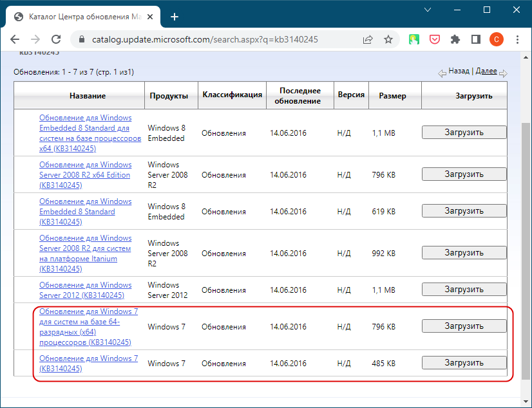Image resolution: width=532 pixels, height=408 pixels.
Task: Download the 992 KB Itanium update
Action: click(x=464, y=253)
